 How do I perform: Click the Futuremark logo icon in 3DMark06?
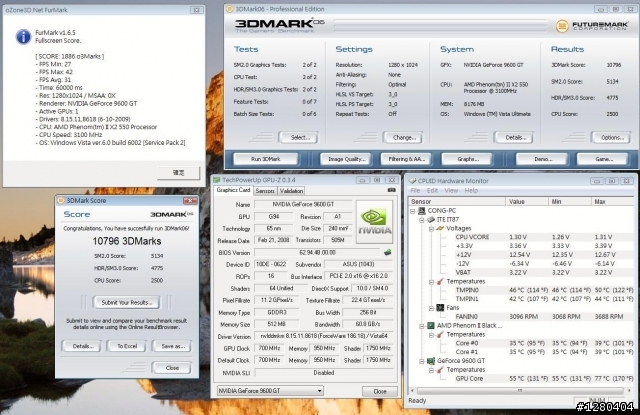tap(562, 27)
